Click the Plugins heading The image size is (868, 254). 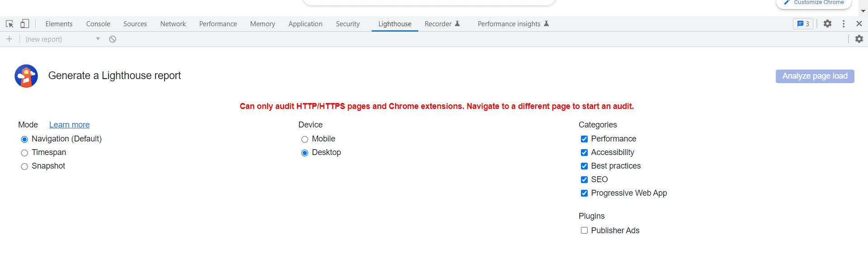click(591, 216)
